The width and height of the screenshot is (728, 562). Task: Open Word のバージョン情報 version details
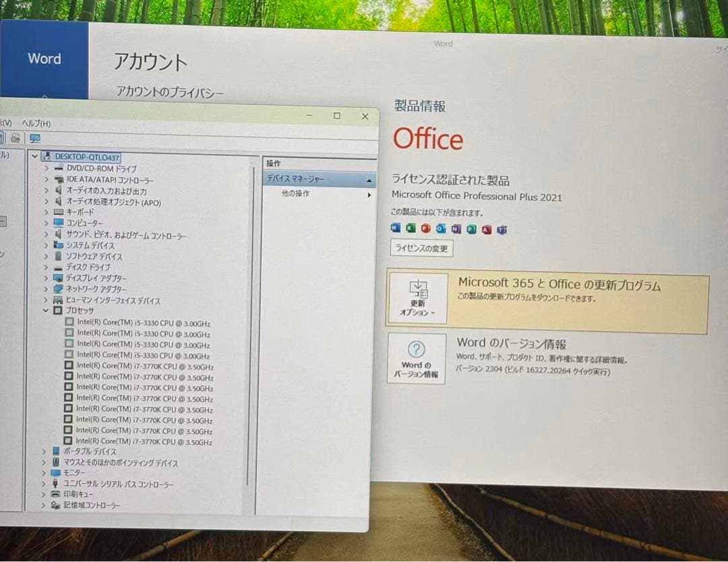click(417, 359)
